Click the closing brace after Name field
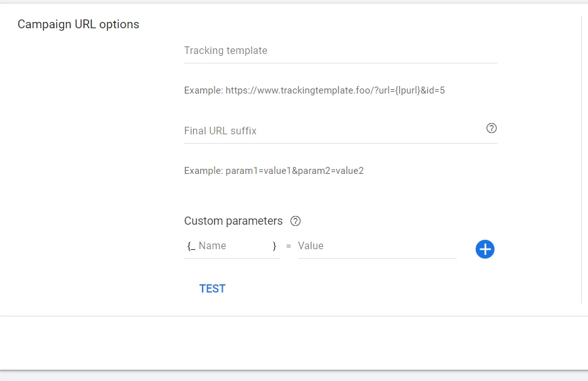The image size is (588, 381). pos(274,247)
